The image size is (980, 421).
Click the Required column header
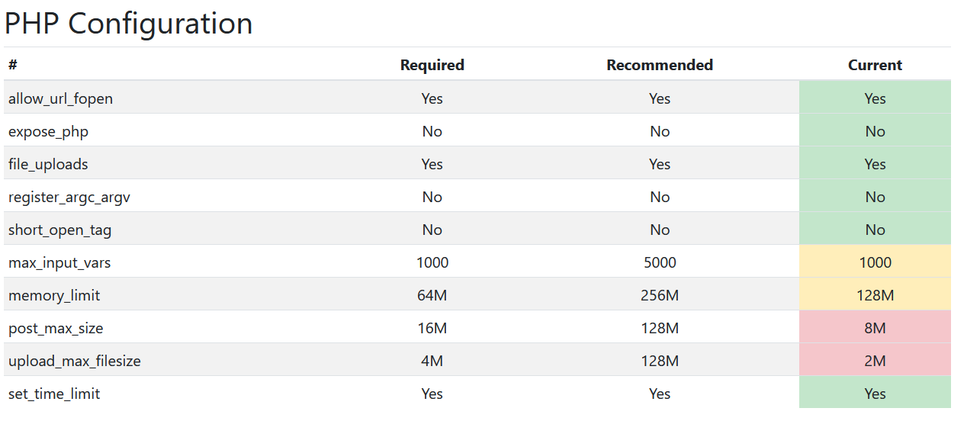pyautogui.click(x=432, y=66)
